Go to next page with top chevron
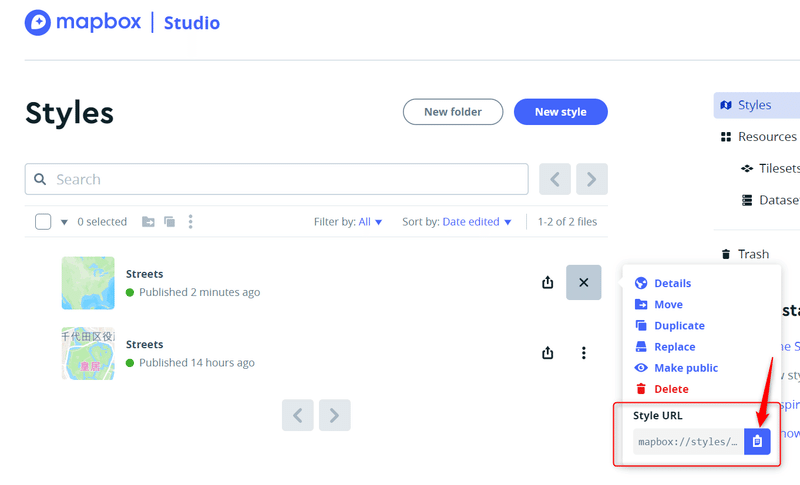This screenshot has height=485, width=800. (592, 179)
